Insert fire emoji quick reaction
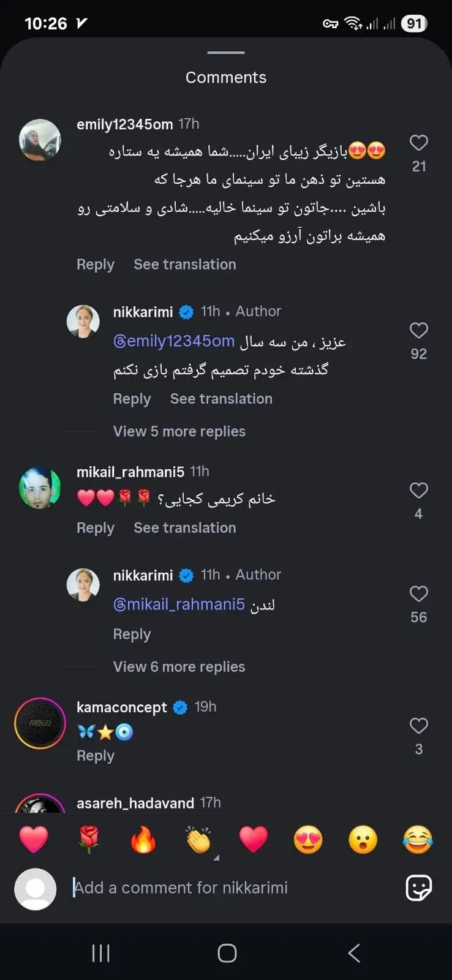The width and height of the screenshot is (452, 980). pos(143,840)
